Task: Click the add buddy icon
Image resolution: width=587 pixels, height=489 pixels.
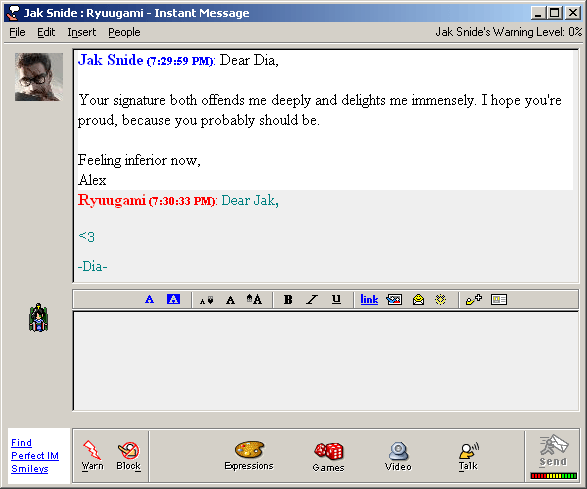Action: click(474, 300)
